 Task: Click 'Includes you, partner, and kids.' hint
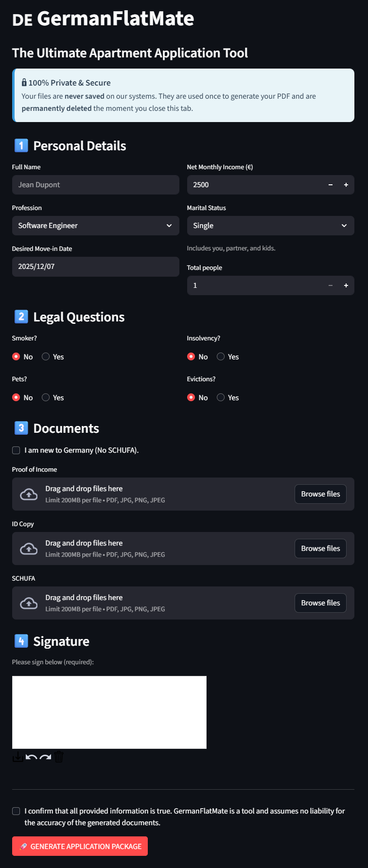click(231, 248)
